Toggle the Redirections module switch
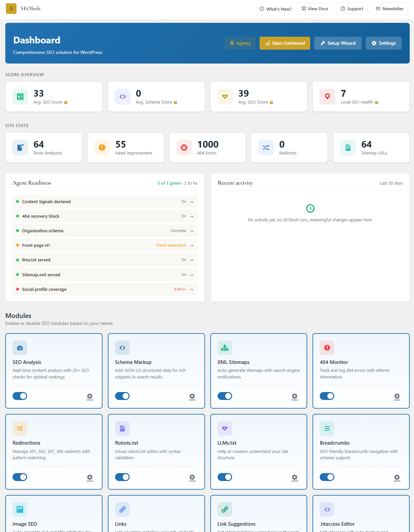Image resolution: width=414 pixels, height=532 pixels. pos(20,477)
